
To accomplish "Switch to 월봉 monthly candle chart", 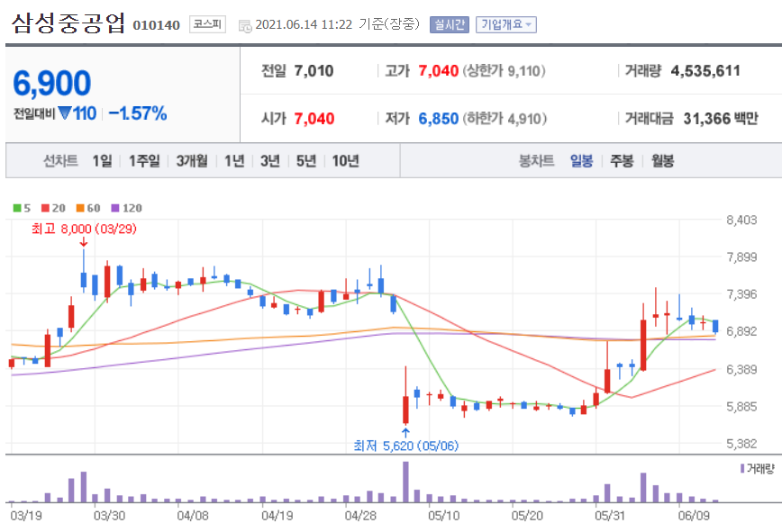I will [x=663, y=161].
